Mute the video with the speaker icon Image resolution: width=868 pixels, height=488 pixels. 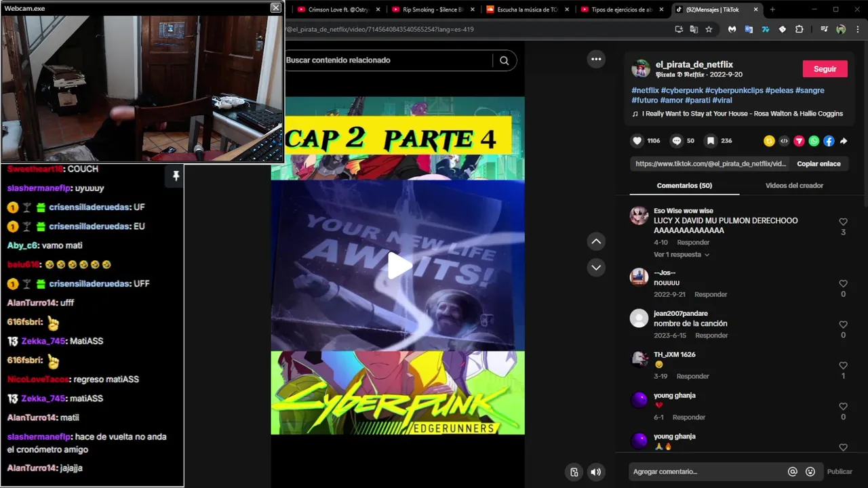[x=595, y=472]
